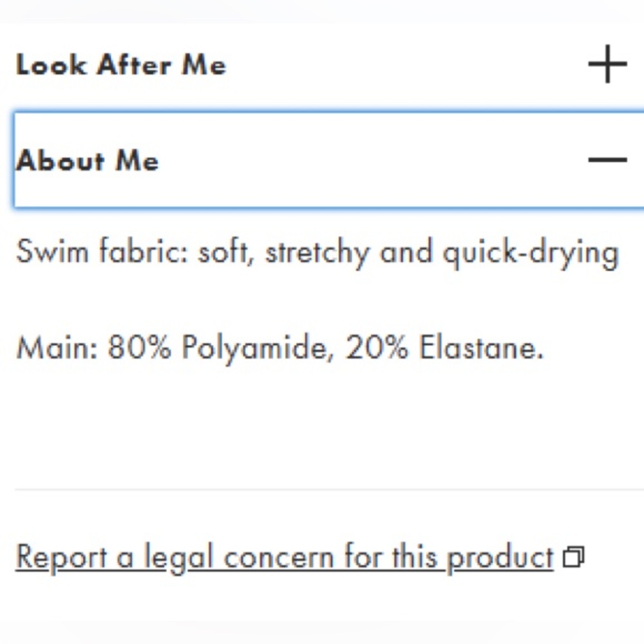Tap the plus sign right of Look After Me
The width and height of the screenshot is (644, 644).
click(607, 64)
